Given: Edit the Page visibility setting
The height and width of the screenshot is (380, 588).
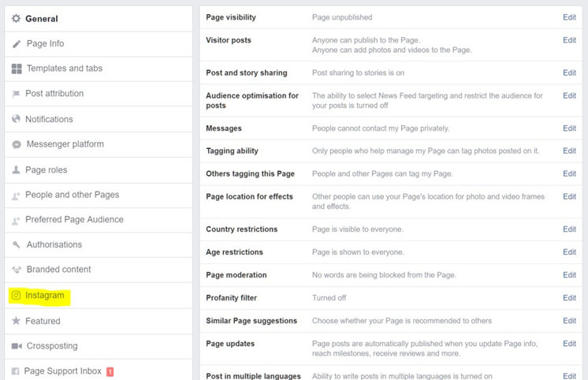Looking at the screenshot, I should pyautogui.click(x=569, y=17).
